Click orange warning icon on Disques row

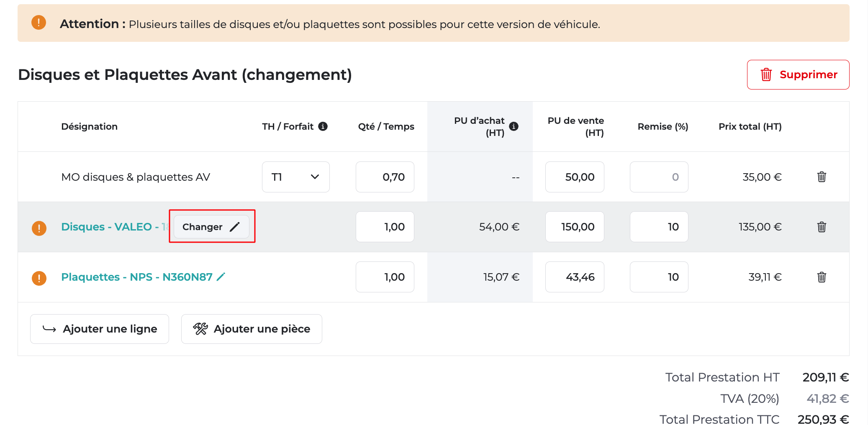(x=39, y=228)
